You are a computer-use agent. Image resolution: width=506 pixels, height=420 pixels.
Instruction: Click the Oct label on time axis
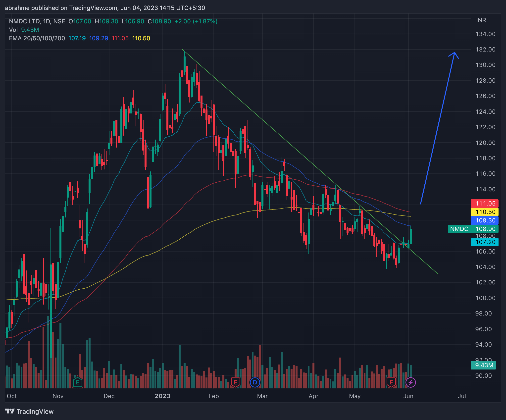12,396
